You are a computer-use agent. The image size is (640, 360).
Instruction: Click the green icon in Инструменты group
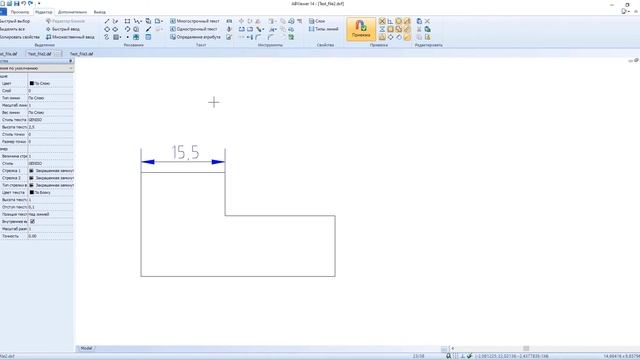point(291,37)
